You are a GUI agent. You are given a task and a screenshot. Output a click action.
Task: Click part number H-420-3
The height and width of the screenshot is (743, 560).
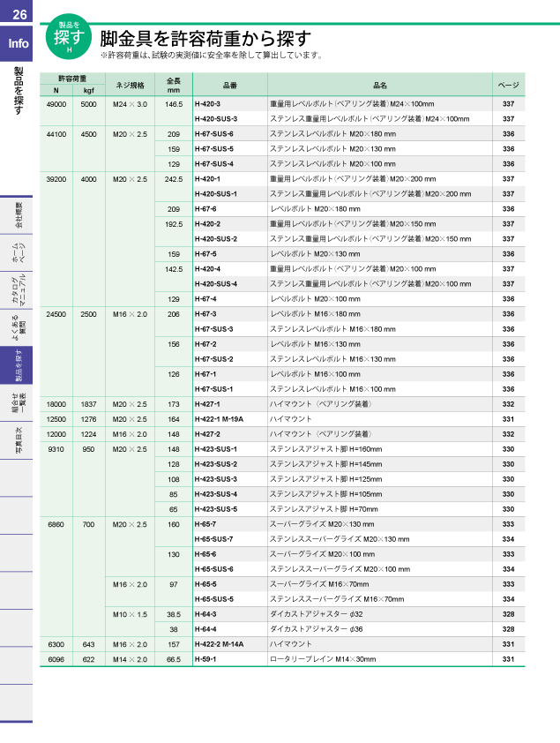pyautogui.click(x=206, y=104)
